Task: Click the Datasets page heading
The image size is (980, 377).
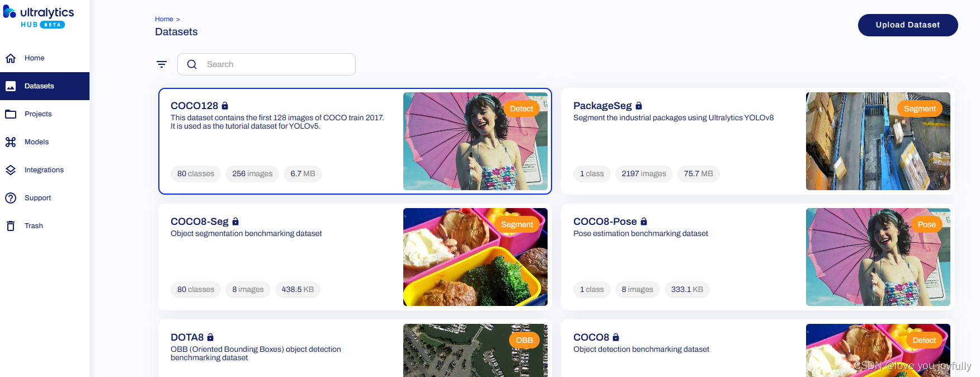Action: tap(176, 32)
